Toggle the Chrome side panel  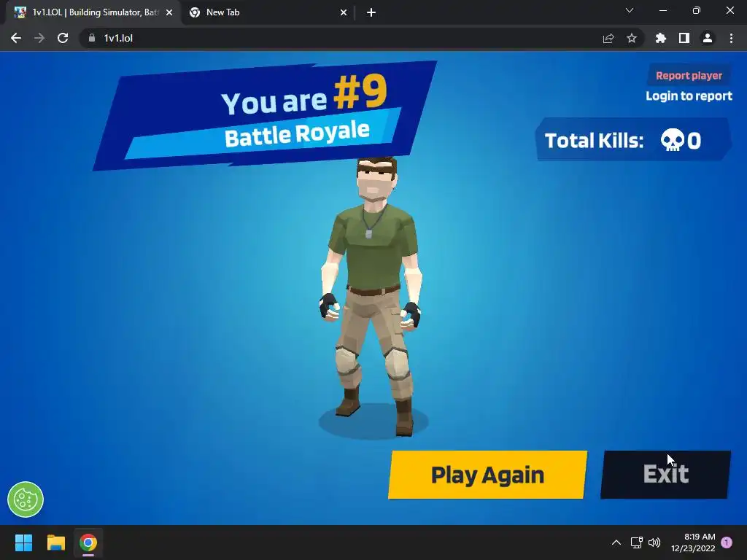point(684,38)
